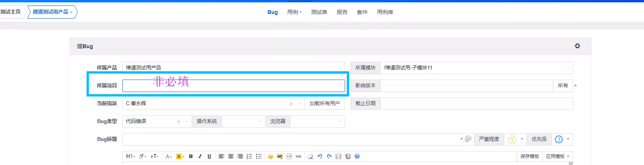Open 操作系统 dropdown

(244, 122)
